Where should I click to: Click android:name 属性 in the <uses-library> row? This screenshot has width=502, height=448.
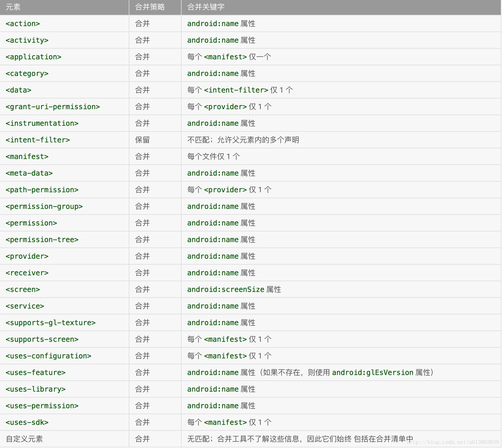click(221, 389)
